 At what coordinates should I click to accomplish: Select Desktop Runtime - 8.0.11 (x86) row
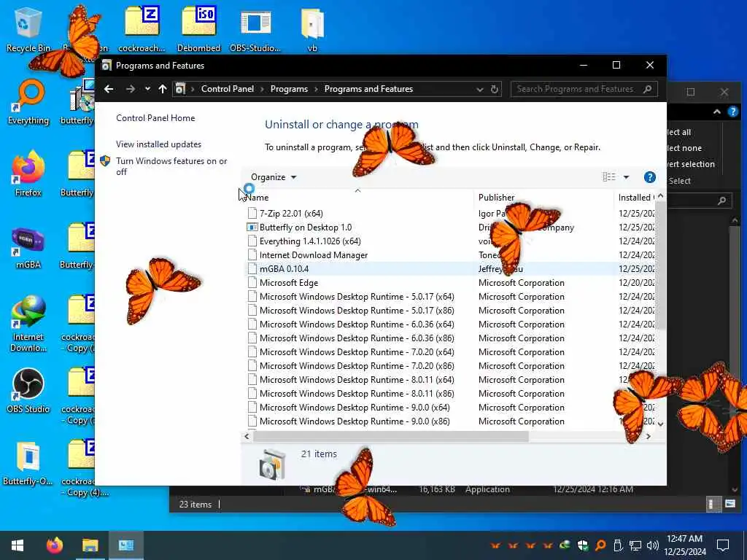[356, 393]
